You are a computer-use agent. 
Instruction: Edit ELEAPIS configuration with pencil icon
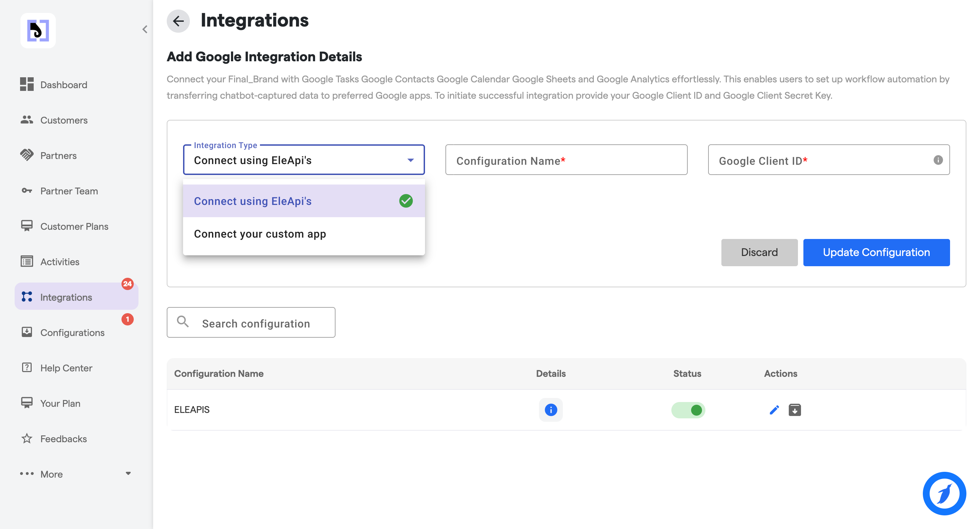point(774,410)
